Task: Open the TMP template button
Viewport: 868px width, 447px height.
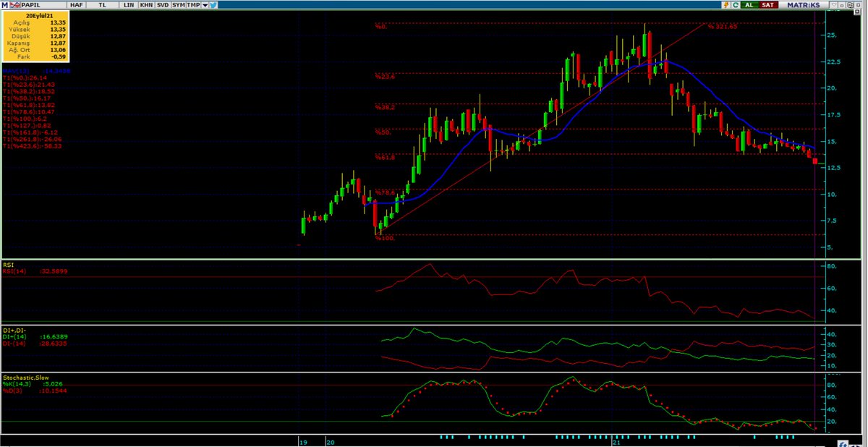Action: click(x=193, y=4)
